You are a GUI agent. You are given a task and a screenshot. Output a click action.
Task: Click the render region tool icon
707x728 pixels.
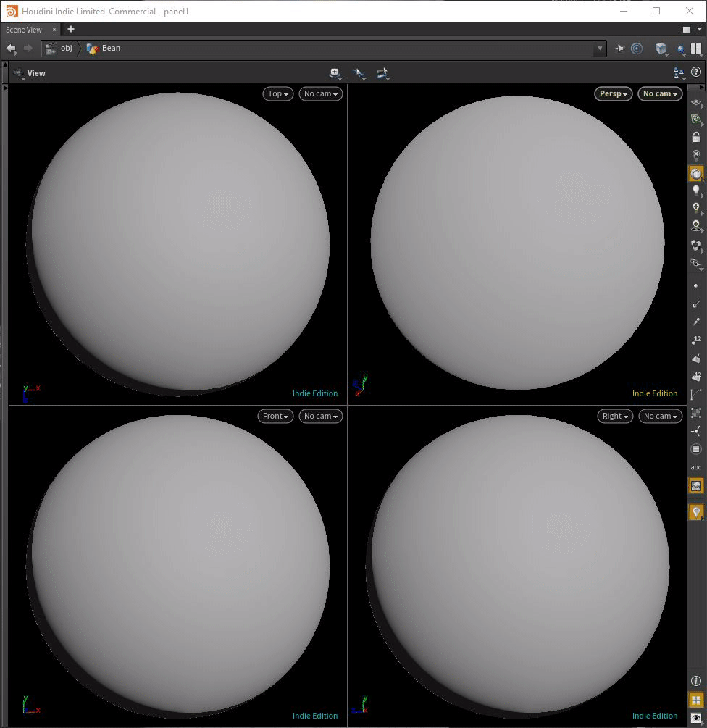point(383,73)
